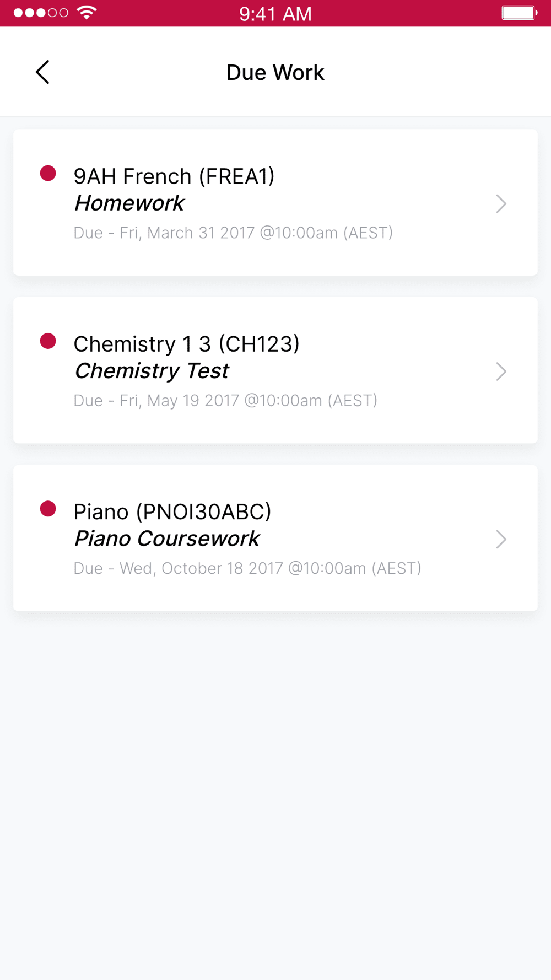Open the Chemistry Test assignment name
Image resolution: width=551 pixels, height=980 pixels.
point(152,371)
